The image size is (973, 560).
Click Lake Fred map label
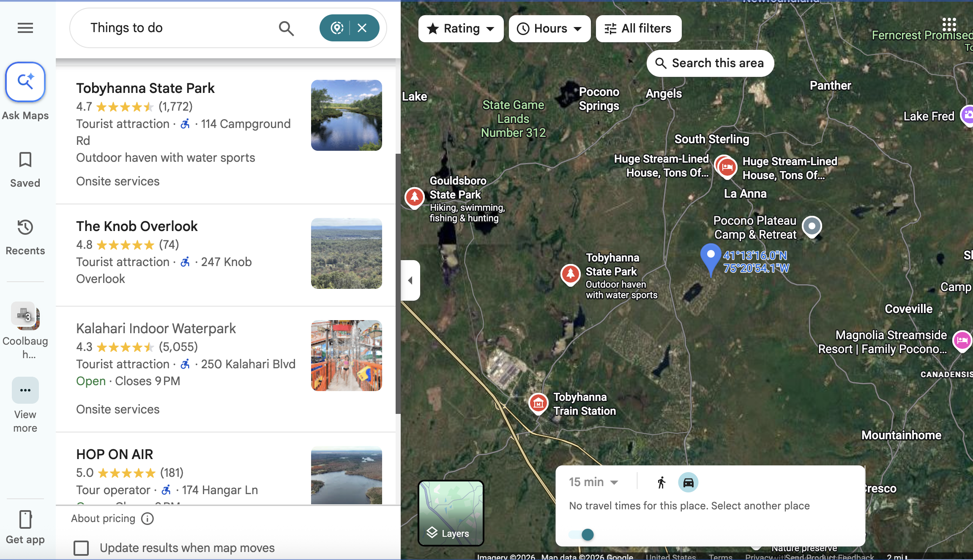(929, 116)
